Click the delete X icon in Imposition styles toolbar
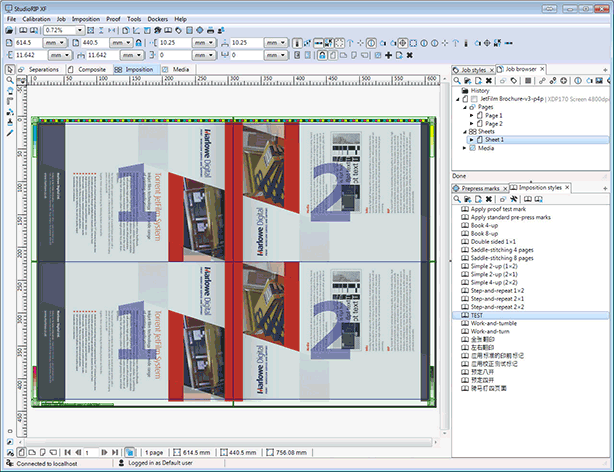 489,199
